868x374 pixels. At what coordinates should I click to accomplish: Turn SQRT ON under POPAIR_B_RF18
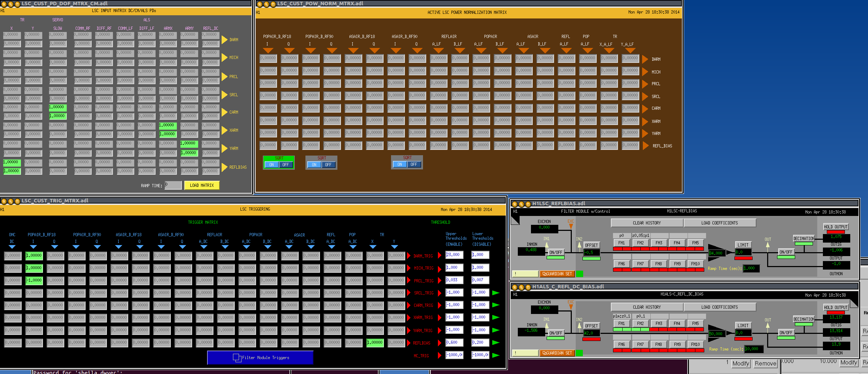click(x=271, y=165)
